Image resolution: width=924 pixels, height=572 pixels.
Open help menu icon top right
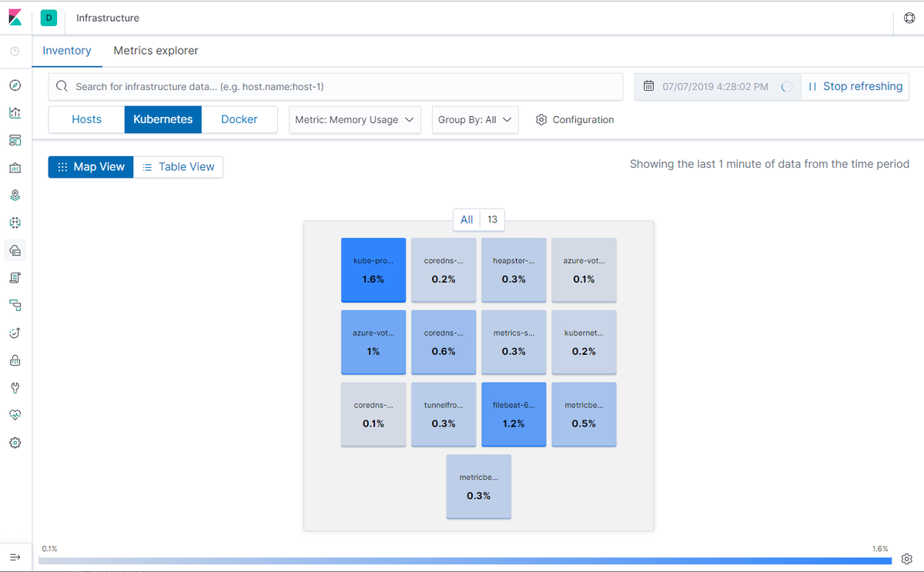(909, 18)
